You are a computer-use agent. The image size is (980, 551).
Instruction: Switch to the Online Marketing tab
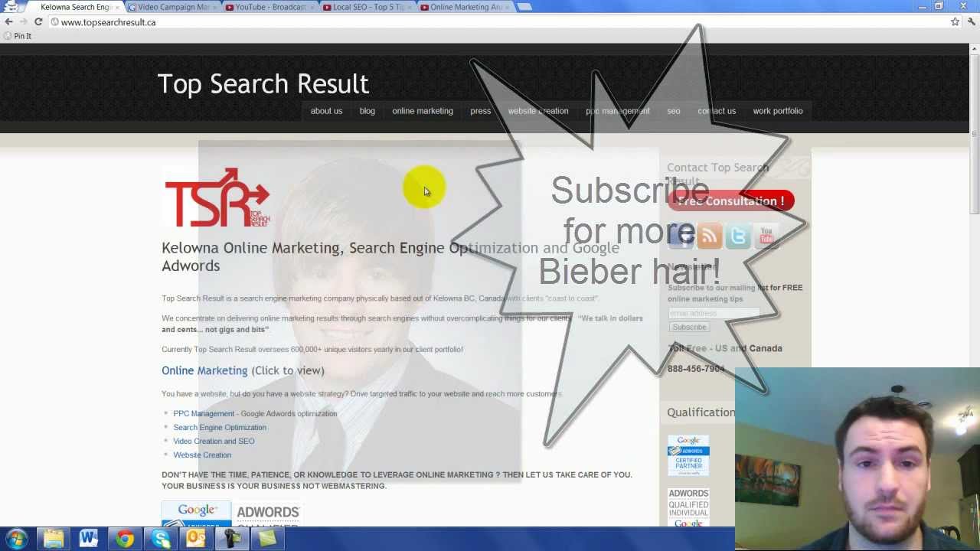(465, 7)
